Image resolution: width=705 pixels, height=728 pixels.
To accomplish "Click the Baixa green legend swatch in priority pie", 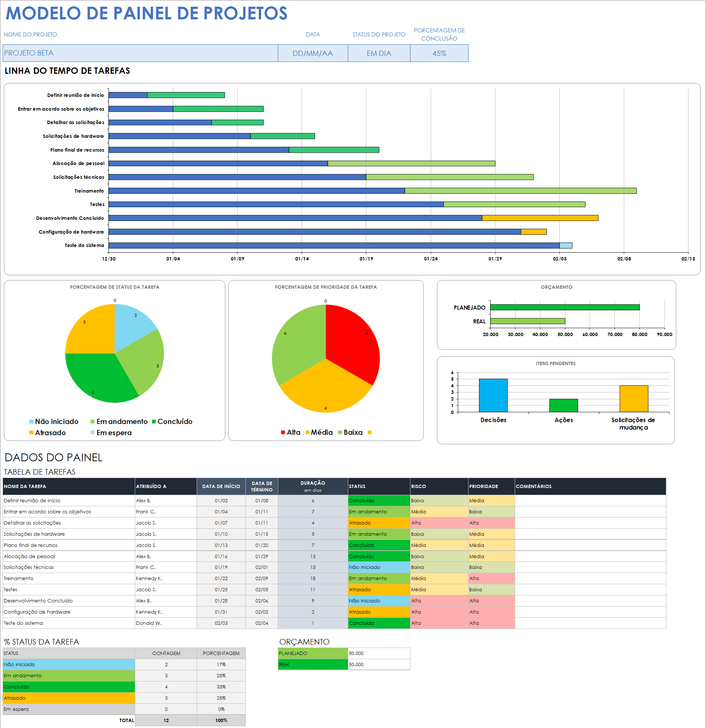I will click(x=340, y=433).
